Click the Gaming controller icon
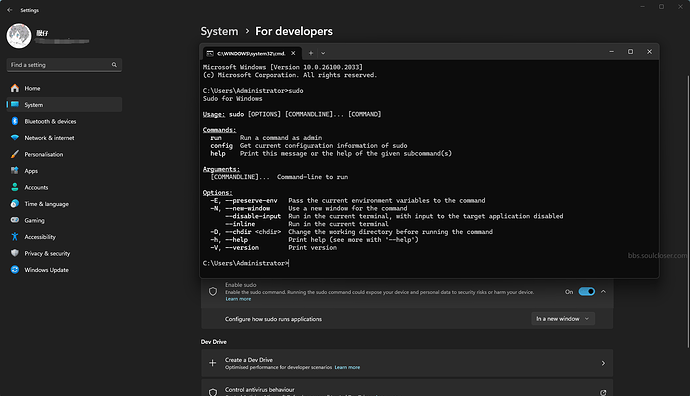This screenshot has width=690, height=396. pos(15,220)
